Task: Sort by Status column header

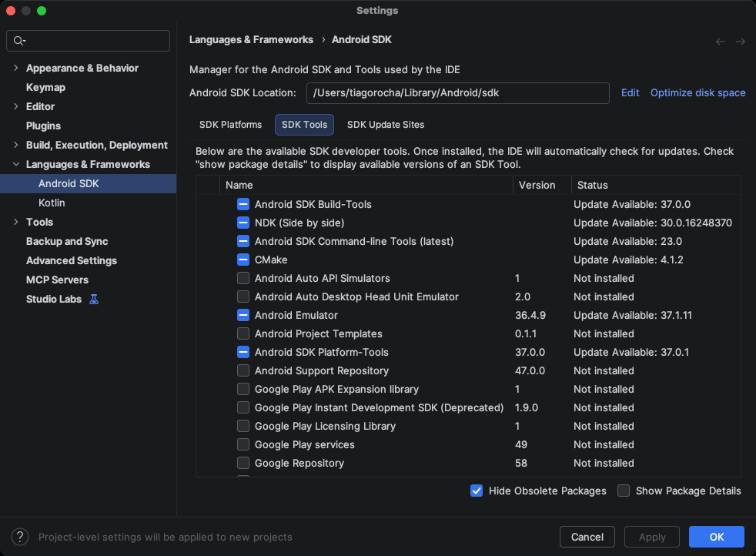Action: coord(656,185)
